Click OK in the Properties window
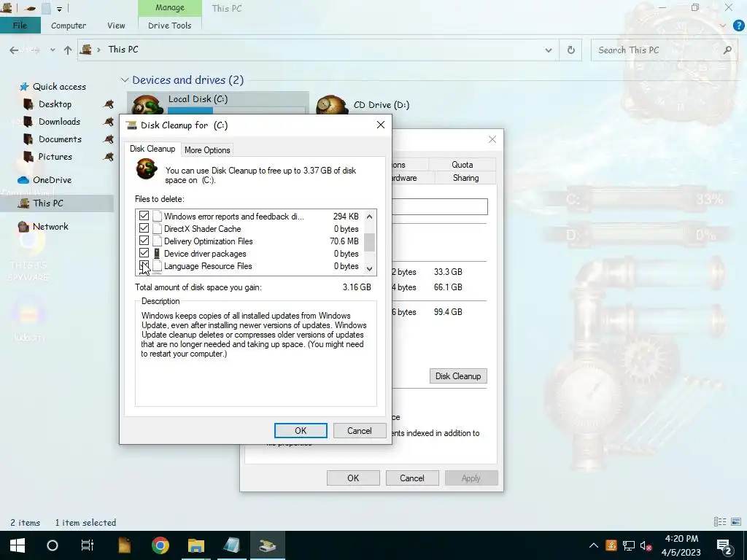 coord(353,478)
